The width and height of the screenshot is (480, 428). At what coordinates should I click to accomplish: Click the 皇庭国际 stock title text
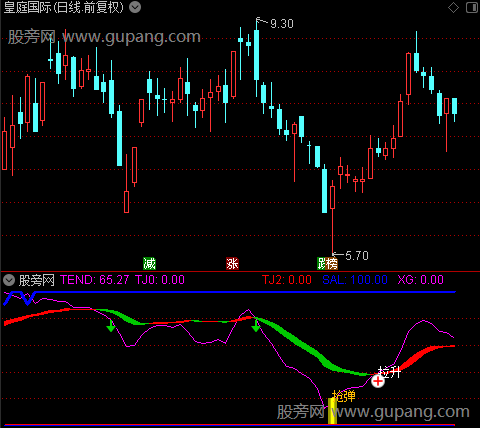(27, 7)
